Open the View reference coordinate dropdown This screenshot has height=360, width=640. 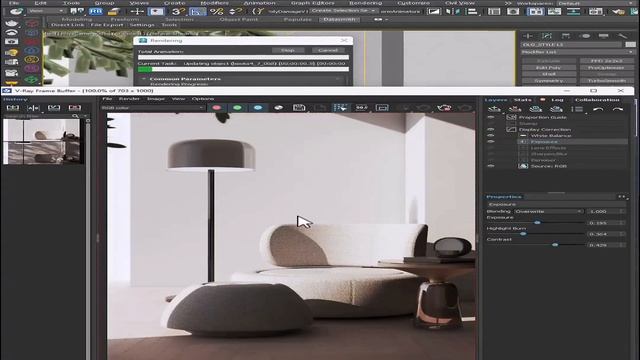46,11
